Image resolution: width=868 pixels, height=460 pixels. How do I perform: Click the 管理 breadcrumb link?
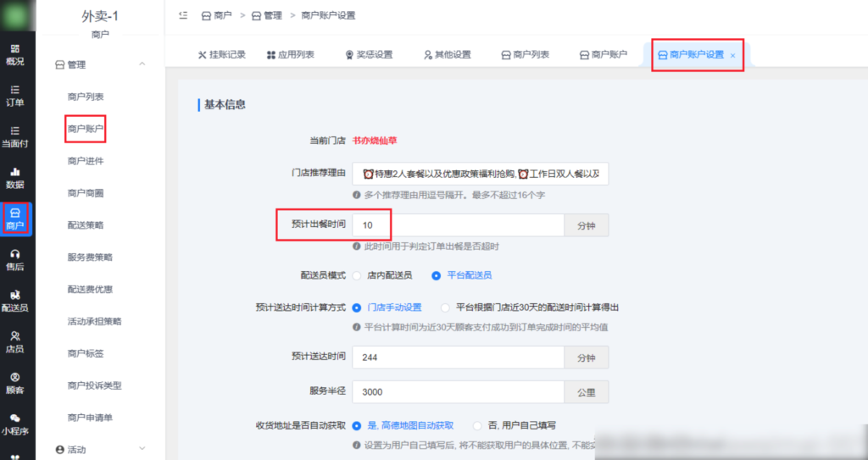274,16
